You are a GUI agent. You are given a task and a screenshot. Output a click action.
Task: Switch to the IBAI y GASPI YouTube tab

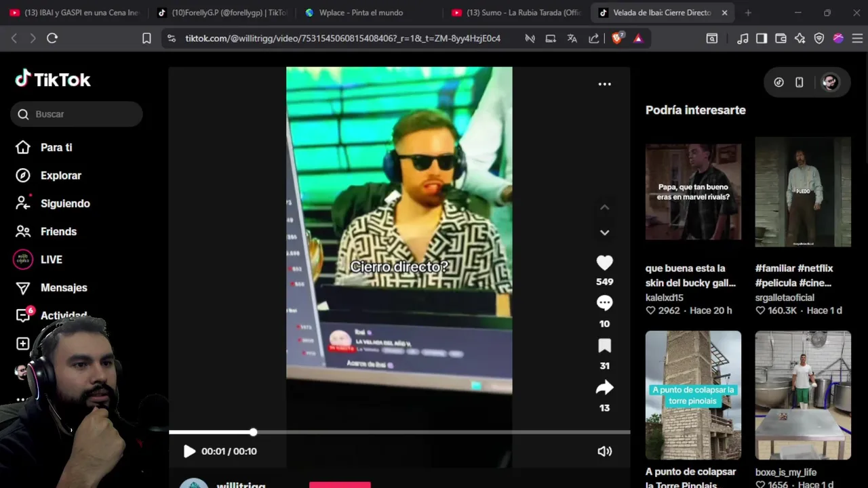pos(75,12)
